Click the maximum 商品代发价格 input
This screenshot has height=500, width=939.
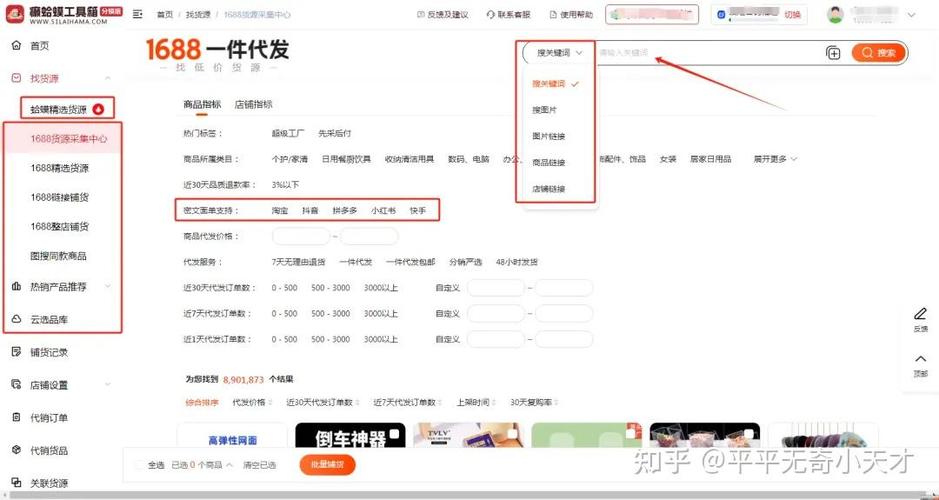point(369,237)
